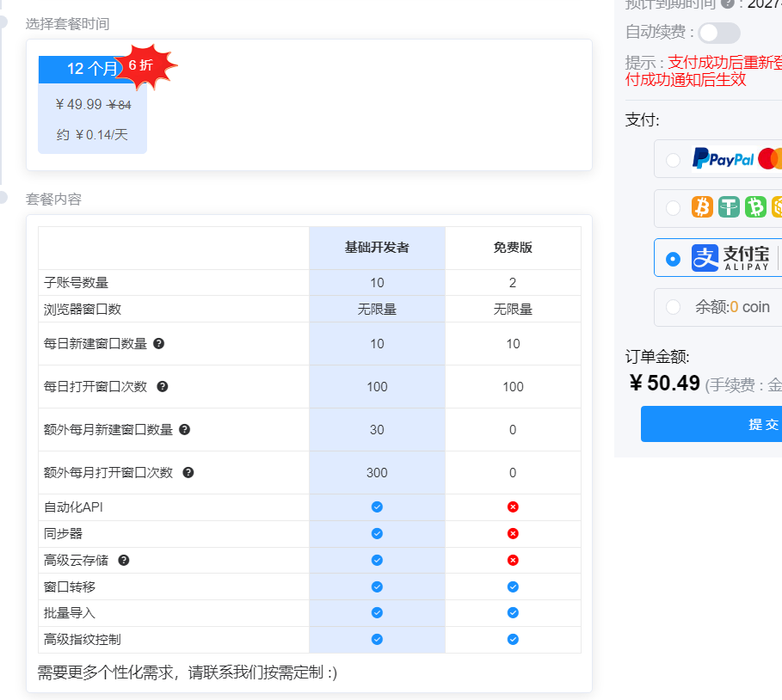Click ￥50.49 order amount
Image resolution: width=782 pixels, height=700 pixels.
pos(665,383)
